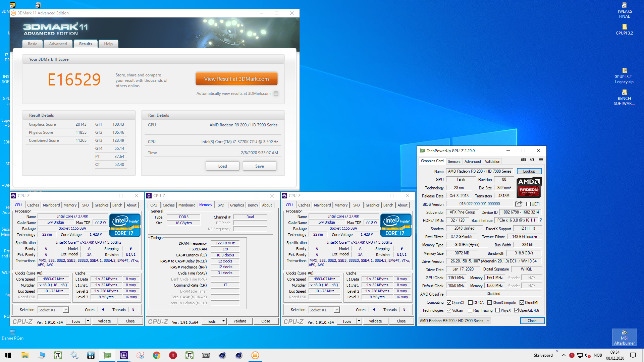Image resolution: width=644 pixels, height=362 pixels.
Task: Expand Tools arrow in rightmost CPU-Z window
Action: coord(359,321)
